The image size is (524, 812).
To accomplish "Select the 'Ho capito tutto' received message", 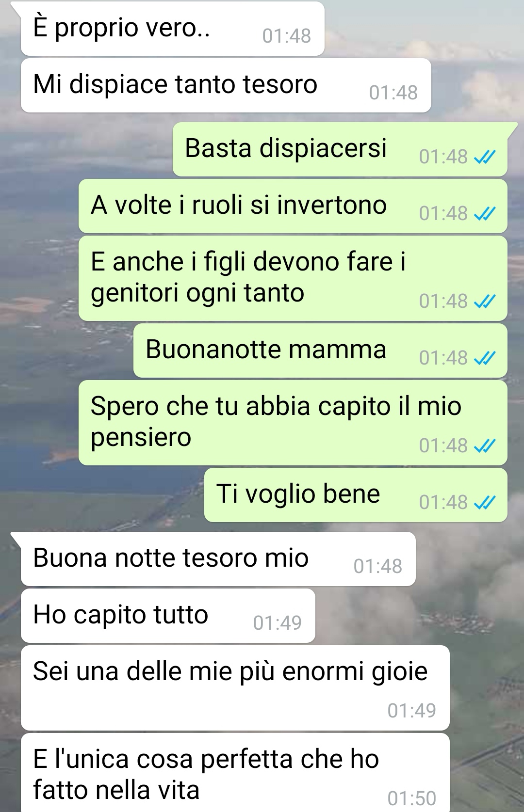I will [168, 616].
